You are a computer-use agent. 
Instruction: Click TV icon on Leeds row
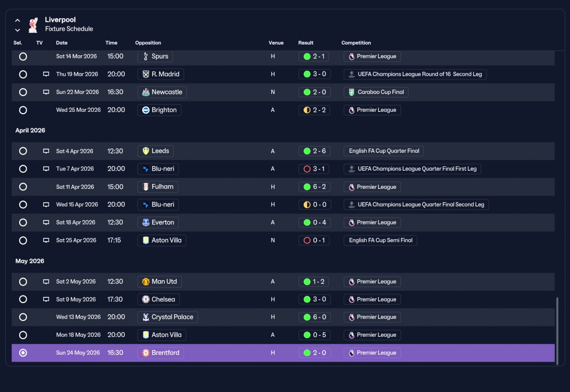46,151
